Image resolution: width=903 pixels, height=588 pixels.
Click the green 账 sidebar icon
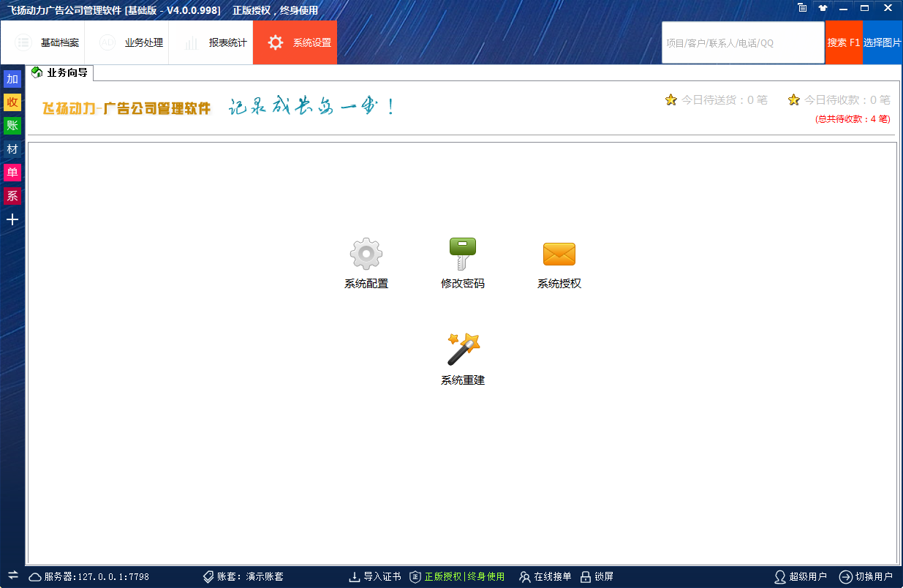(12, 126)
